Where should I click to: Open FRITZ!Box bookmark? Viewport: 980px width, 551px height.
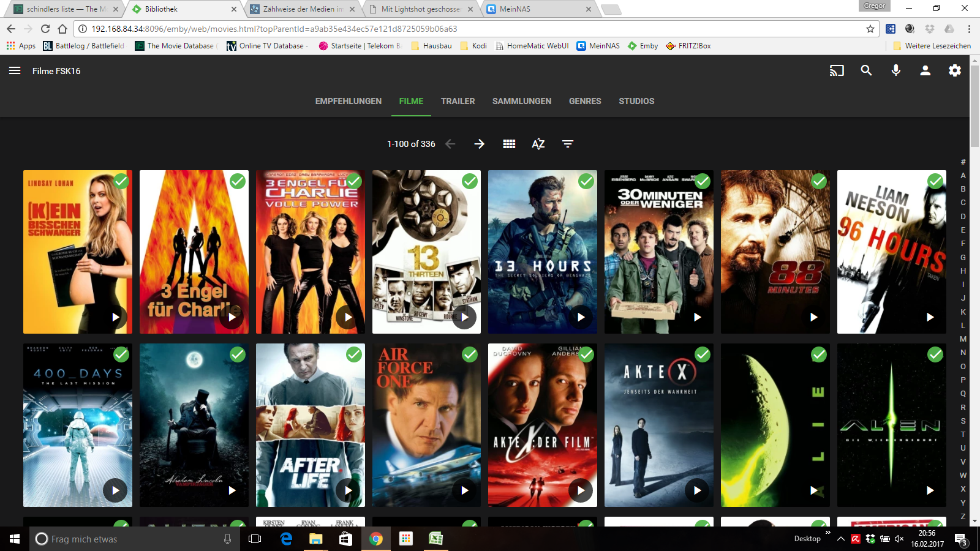tap(688, 46)
